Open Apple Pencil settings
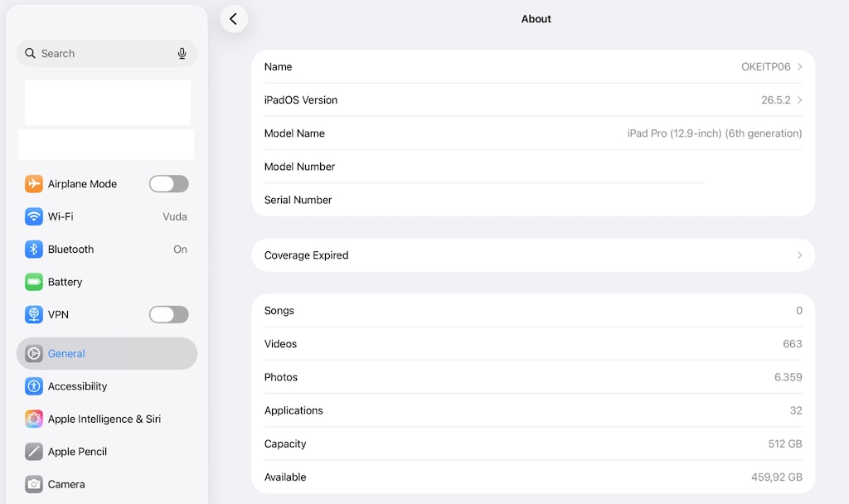 click(107, 452)
